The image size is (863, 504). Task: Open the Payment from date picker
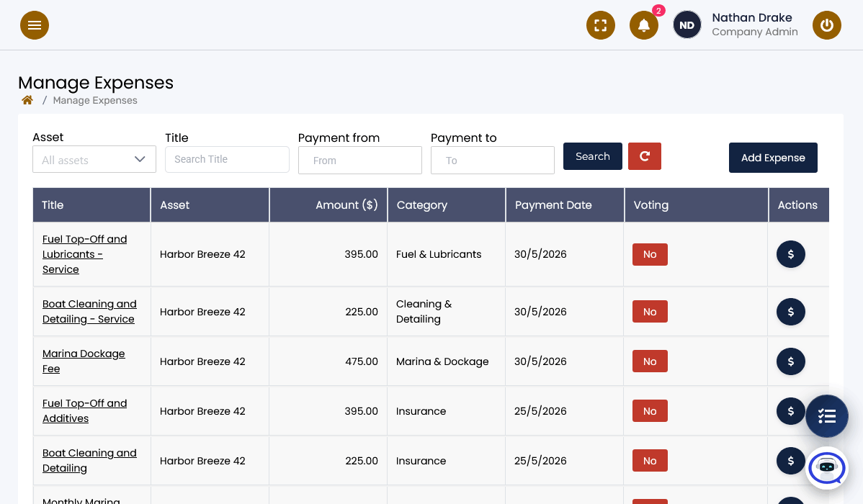click(x=360, y=160)
